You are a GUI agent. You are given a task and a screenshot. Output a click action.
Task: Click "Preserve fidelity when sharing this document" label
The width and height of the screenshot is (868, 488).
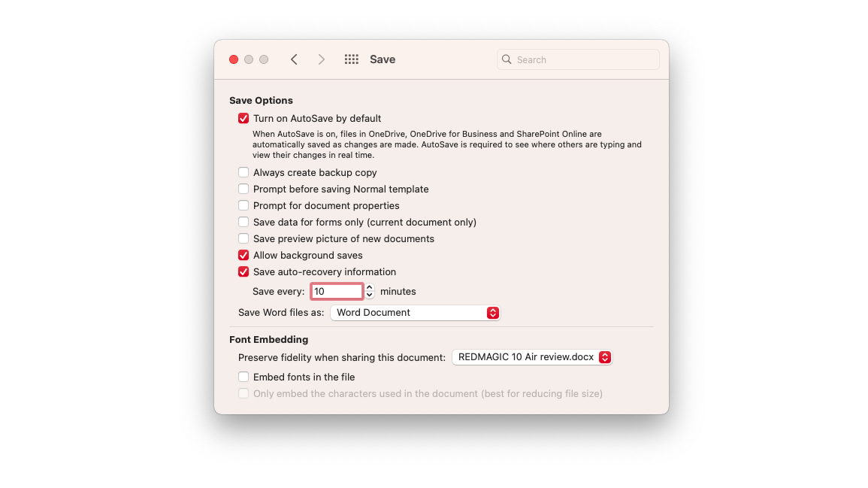tap(341, 358)
